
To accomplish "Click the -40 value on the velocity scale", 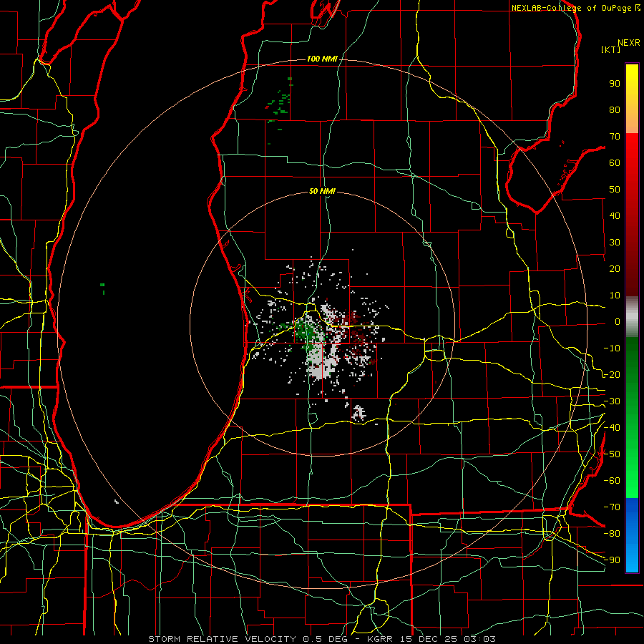I will [x=612, y=428].
